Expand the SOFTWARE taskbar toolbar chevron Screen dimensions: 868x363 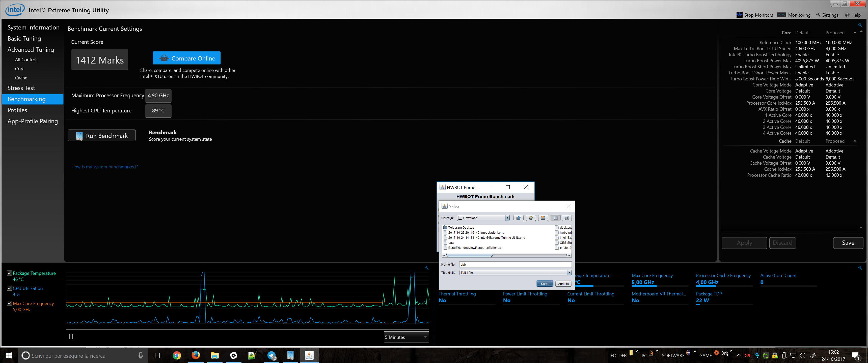pyautogui.click(x=694, y=351)
